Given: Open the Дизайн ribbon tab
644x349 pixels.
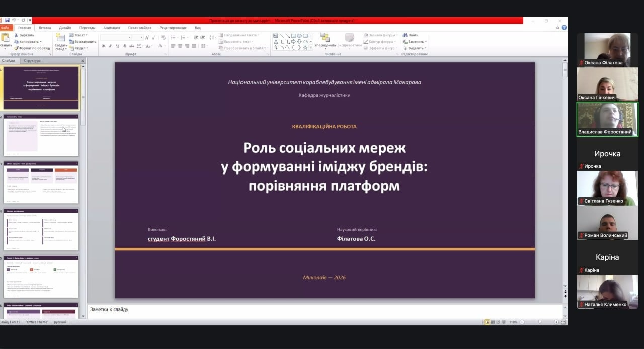Looking at the screenshot, I should (65, 28).
